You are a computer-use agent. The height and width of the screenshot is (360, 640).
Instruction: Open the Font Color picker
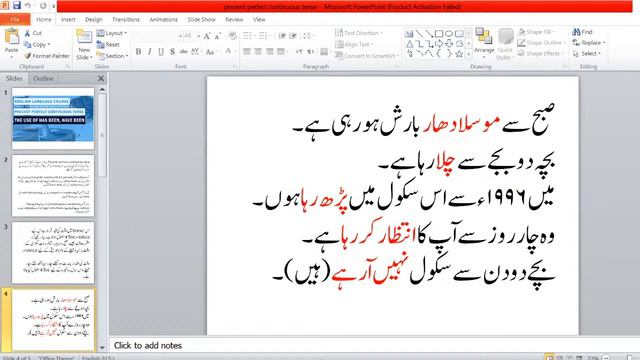(229, 51)
